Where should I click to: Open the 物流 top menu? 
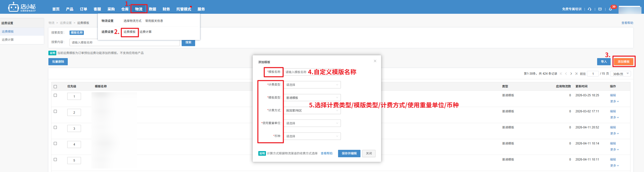pyautogui.click(x=139, y=9)
